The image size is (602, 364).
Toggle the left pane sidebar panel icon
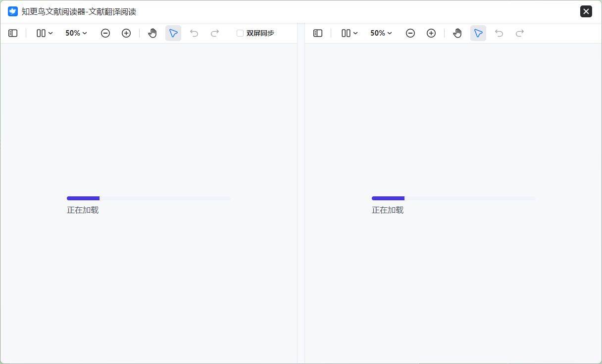pyautogui.click(x=13, y=33)
